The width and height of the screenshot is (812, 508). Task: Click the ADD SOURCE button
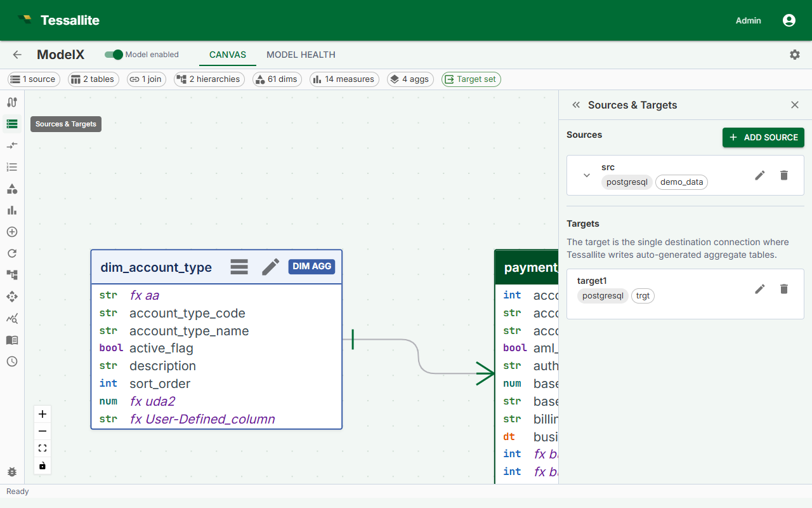tap(763, 137)
